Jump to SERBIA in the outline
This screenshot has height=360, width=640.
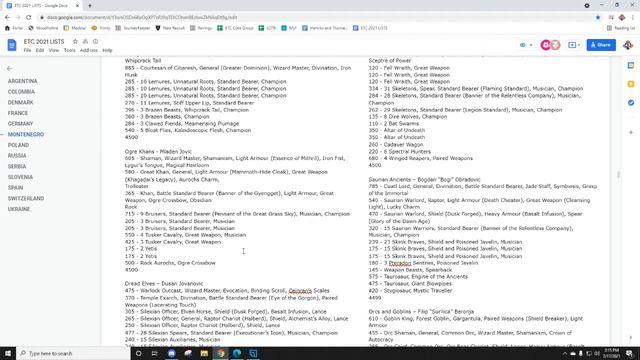(x=17, y=166)
